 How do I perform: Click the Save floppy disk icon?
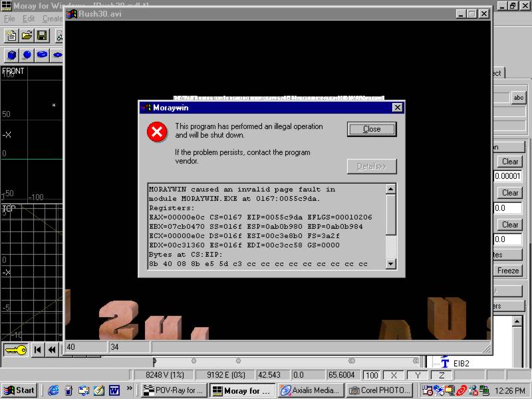click(42, 35)
